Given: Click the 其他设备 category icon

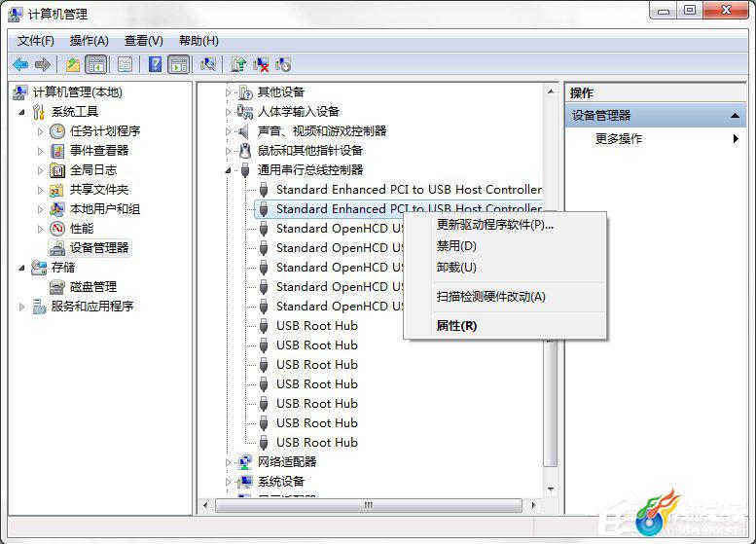Looking at the screenshot, I should [x=245, y=92].
